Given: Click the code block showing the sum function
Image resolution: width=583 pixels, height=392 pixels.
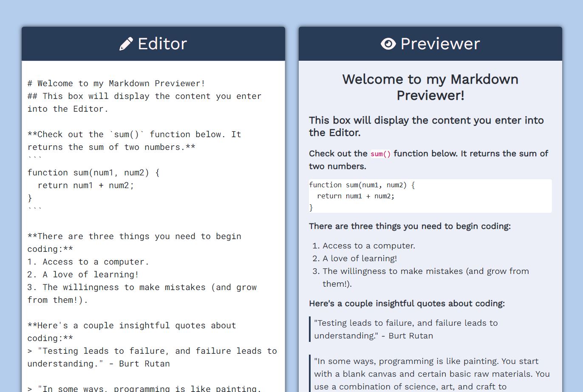Looking at the screenshot, I should (x=429, y=196).
